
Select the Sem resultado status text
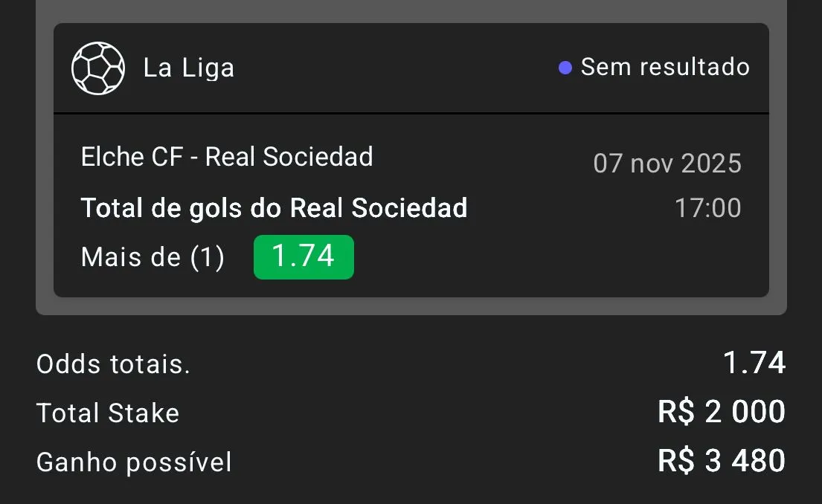pos(665,67)
